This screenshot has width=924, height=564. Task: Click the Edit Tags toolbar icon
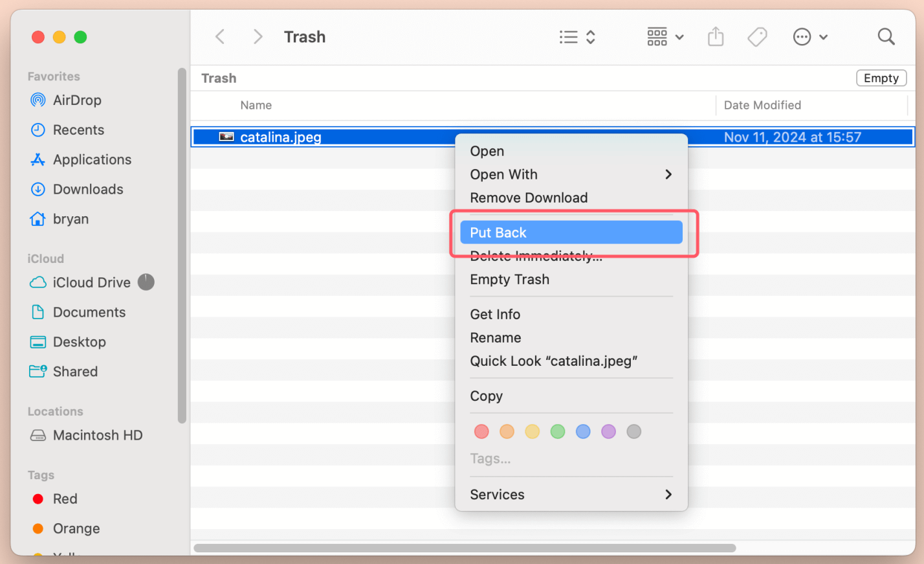click(757, 37)
